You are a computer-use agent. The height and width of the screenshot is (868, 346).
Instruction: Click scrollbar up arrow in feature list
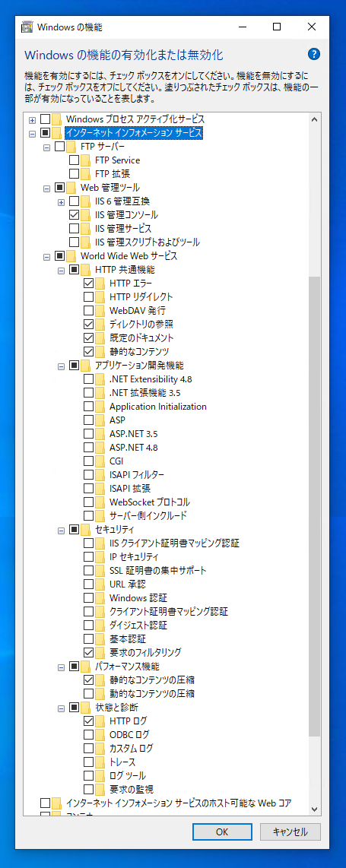[x=315, y=119]
